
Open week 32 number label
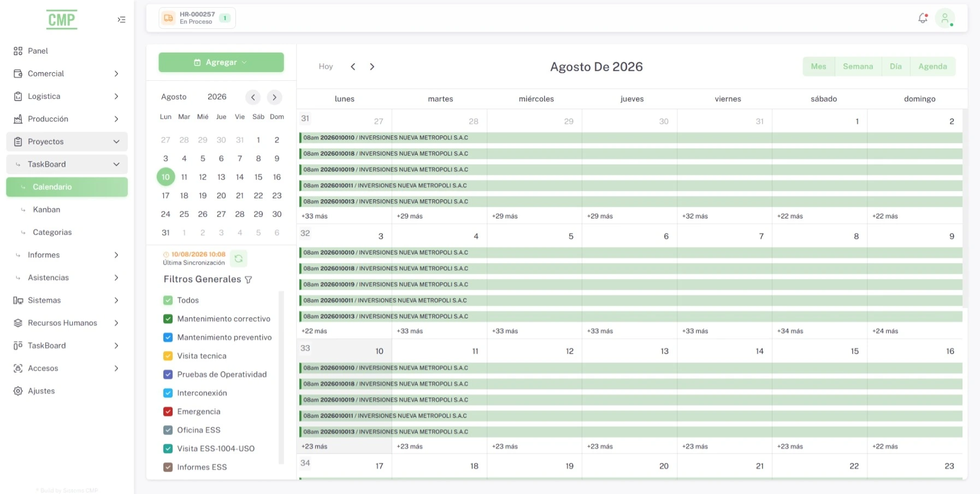click(305, 234)
